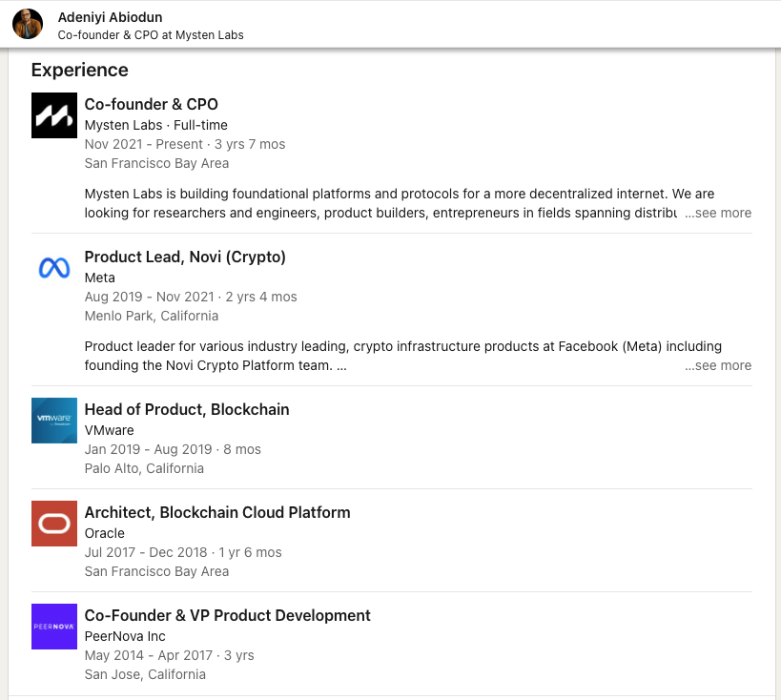Click the 'San Jose, California' location

click(145, 674)
